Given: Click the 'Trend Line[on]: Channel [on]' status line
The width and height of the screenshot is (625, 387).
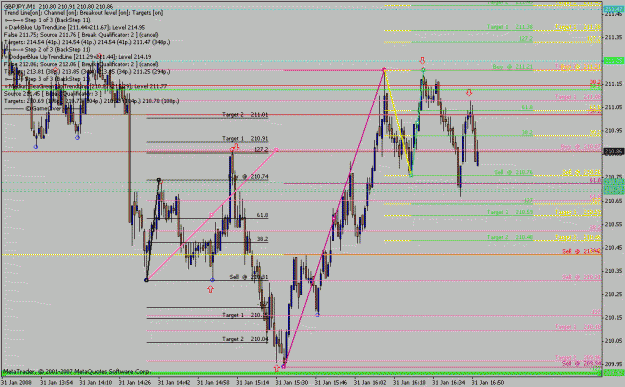Looking at the screenshot, I should click(84, 13).
